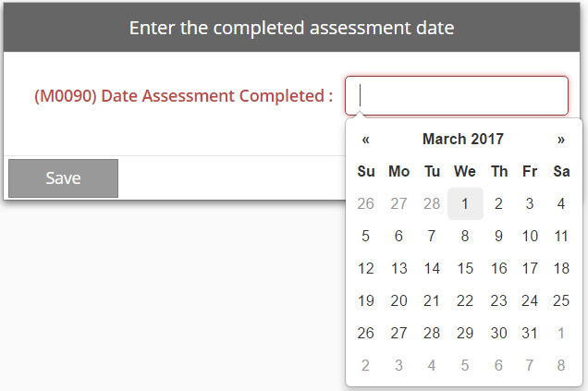Go to next month with » arrow
The image size is (588, 391).
[x=561, y=140]
